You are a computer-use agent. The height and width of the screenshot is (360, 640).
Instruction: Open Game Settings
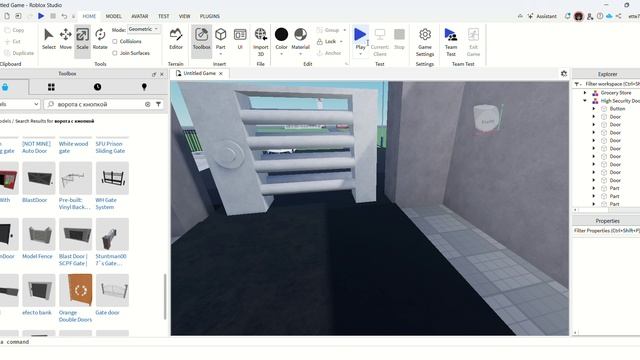point(425,42)
